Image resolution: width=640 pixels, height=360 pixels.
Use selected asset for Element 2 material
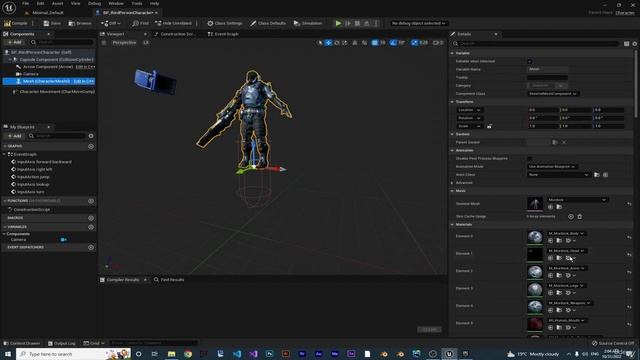550,276
